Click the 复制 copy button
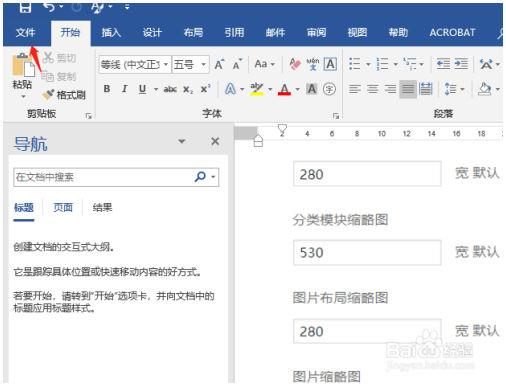The height and width of the screenshot is (386, 506). (60, 77)
